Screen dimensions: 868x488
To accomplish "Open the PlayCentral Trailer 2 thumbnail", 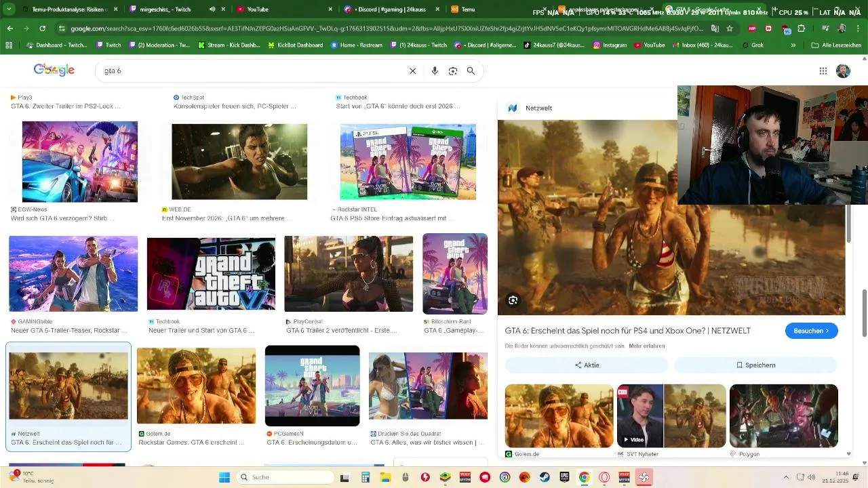I will pyautogui.click(x=349, y=274).
